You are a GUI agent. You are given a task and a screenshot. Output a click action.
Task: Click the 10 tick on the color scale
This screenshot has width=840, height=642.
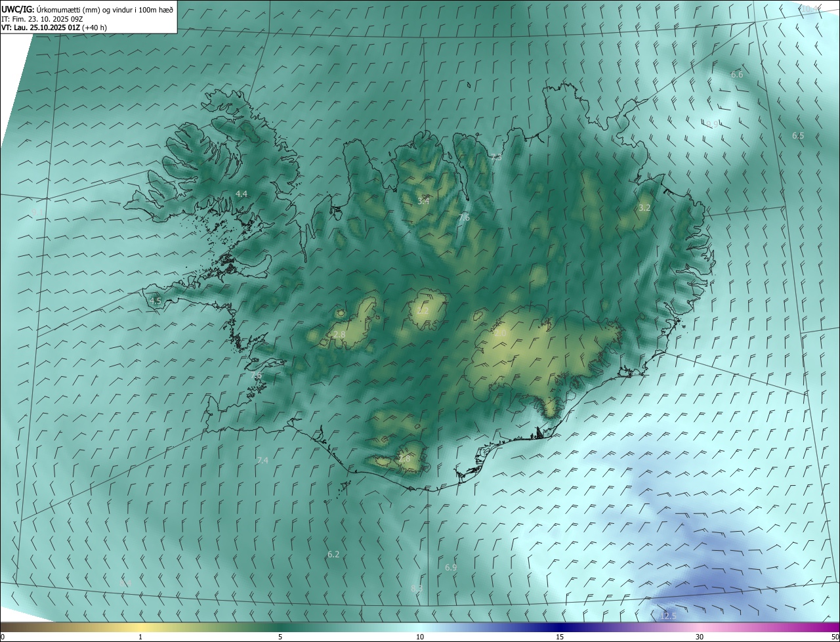tap(420, 637)
